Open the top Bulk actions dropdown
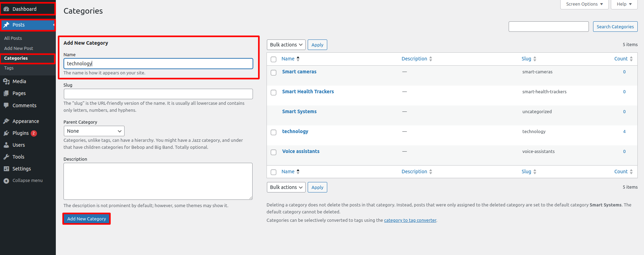Viewport: 644px width, 255px height. (286, 45)
